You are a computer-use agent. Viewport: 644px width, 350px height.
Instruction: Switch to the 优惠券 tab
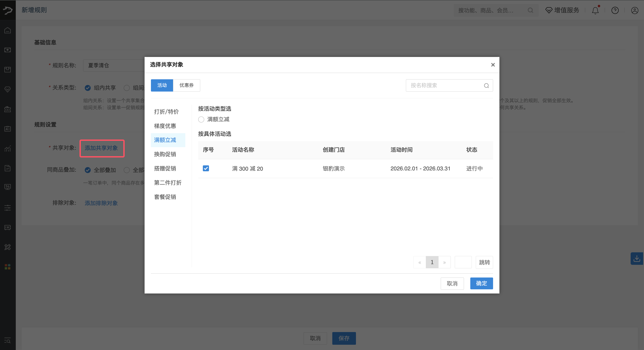click(186, 85)
